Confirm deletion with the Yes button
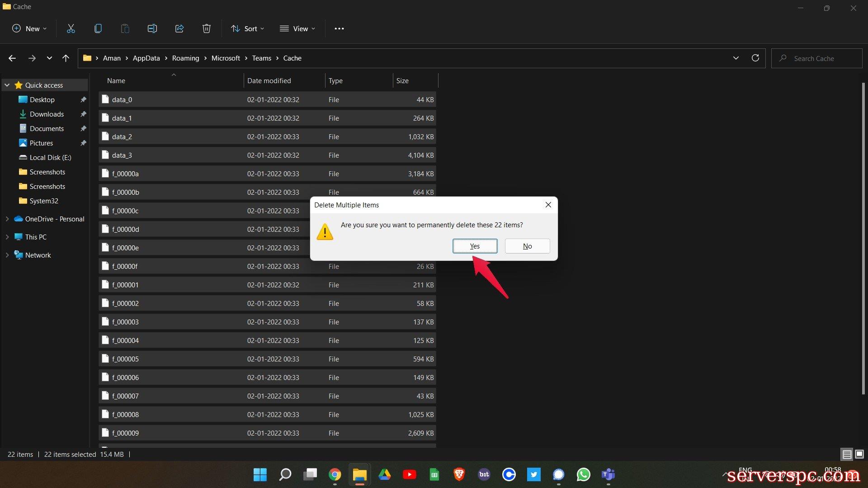Screen dimensions: 868x488 [475, 246]
